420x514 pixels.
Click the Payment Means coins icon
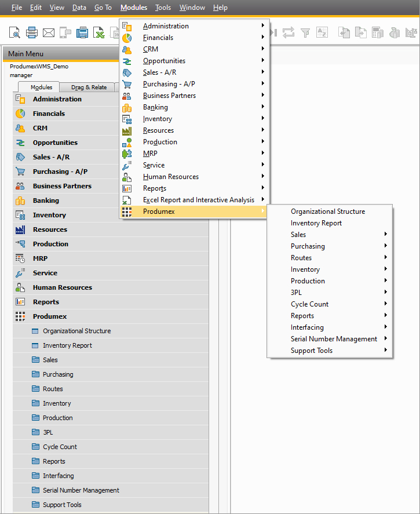click(x=395, y=32)
